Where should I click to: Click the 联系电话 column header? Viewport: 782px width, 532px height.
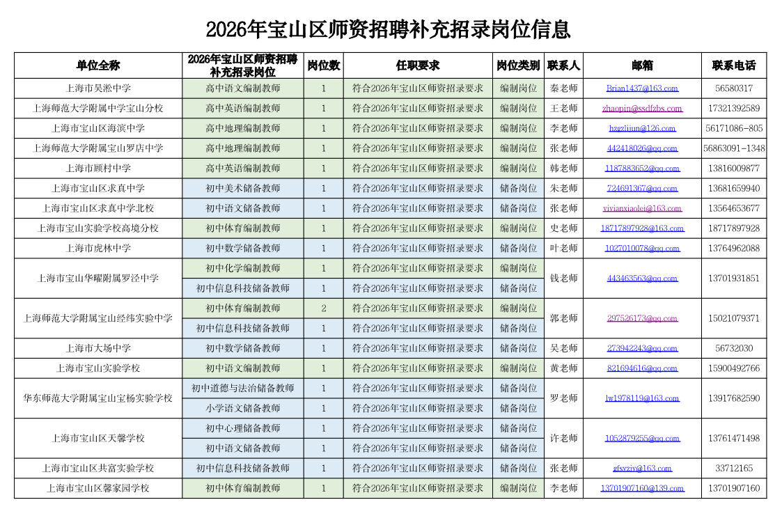click(734, 65)
